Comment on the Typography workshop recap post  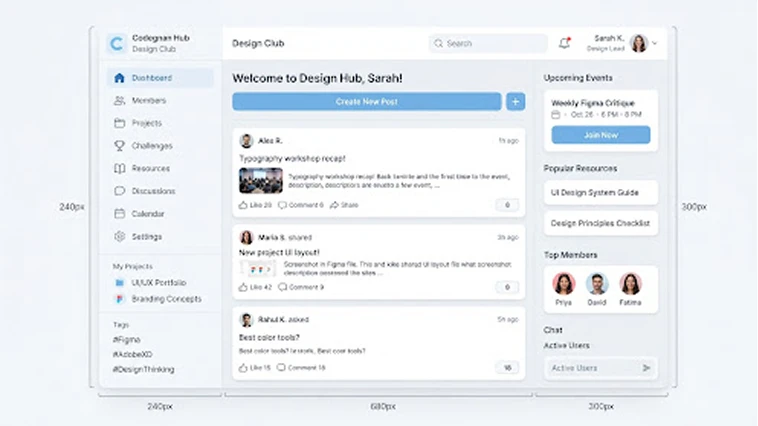pos(301,205)
